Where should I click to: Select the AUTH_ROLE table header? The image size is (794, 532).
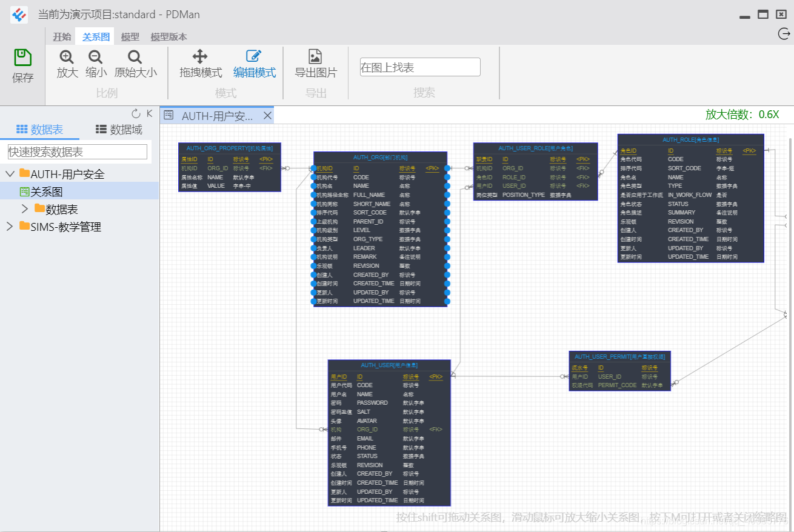click(x=691, y=139)
